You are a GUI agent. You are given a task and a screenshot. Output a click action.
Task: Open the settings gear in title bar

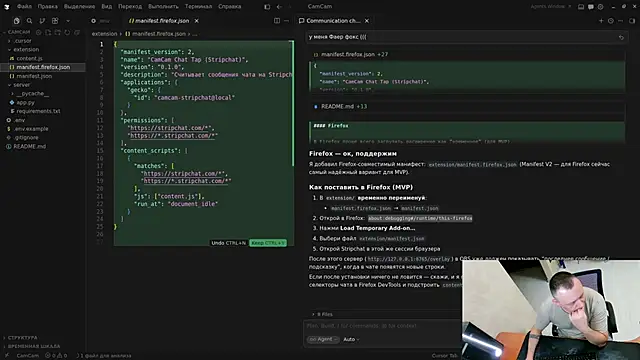(x=600, y=7)
